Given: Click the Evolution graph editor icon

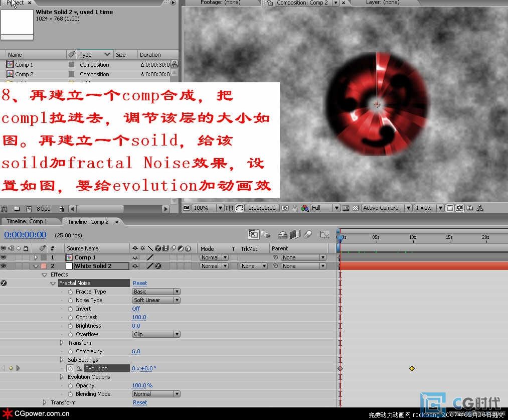Looking at the screenshot, I should pos(79,368).
